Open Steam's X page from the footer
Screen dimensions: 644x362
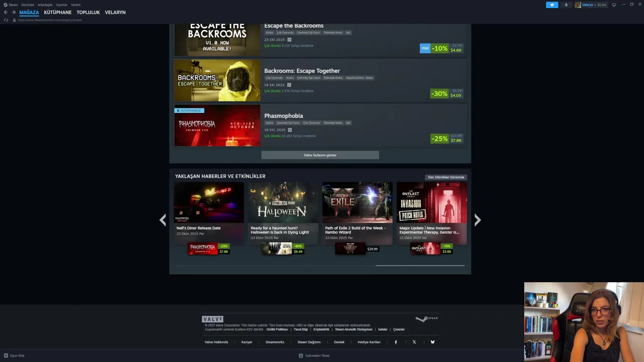tap(414, 342)
